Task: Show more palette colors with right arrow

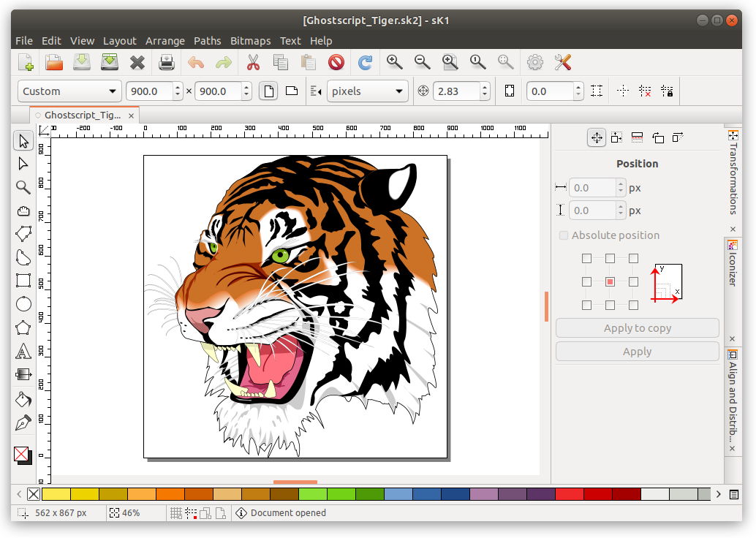Action: (719, 494)
